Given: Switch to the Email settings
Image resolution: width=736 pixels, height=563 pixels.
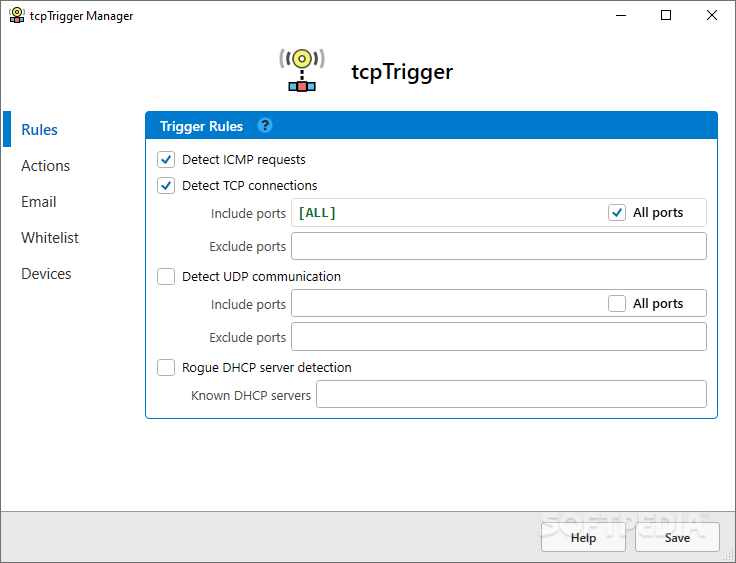Looking at the screenshot, I should pyautogui.click(x=38, y=202).
